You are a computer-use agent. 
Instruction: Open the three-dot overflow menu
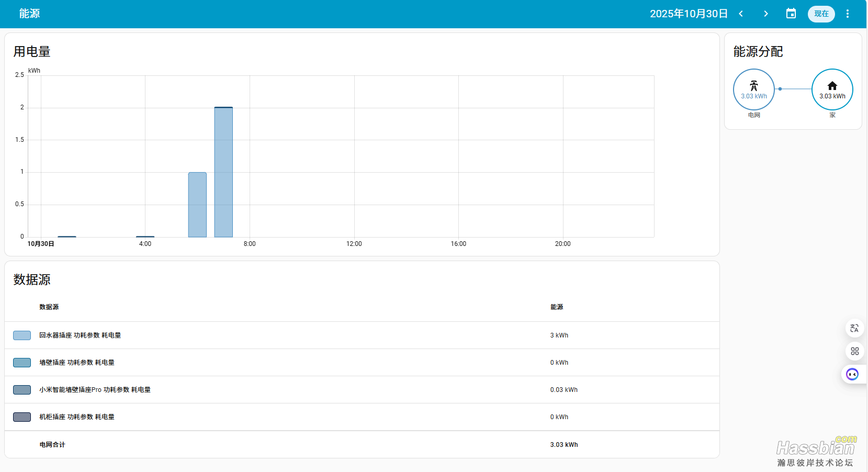(x=848, y=14)
